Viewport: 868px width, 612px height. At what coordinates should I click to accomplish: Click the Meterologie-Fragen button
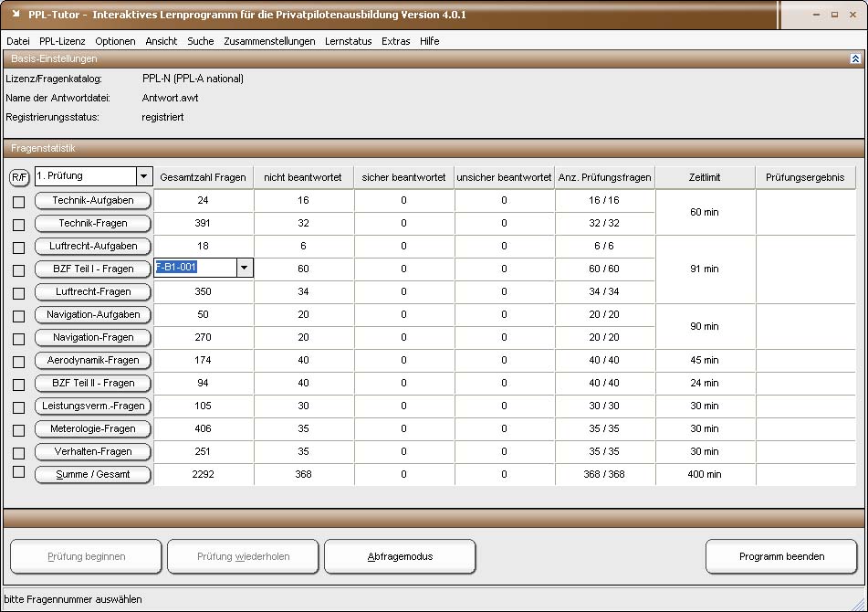click(x=93, y=428)
